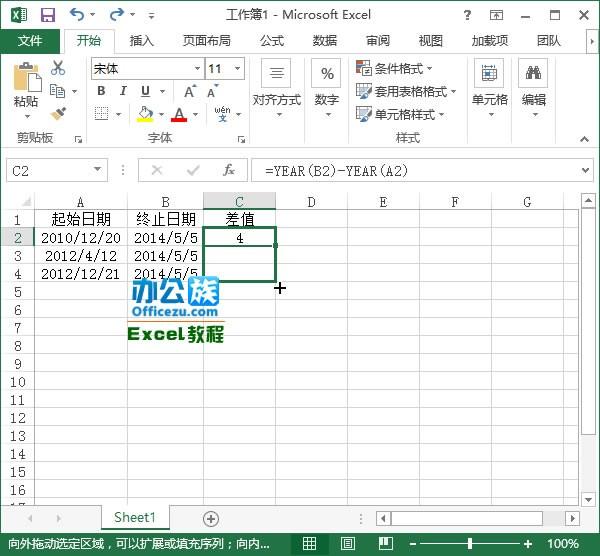Click the Undo arrow icon
This screenshot has height=556, width=600.
pos(77,15)
